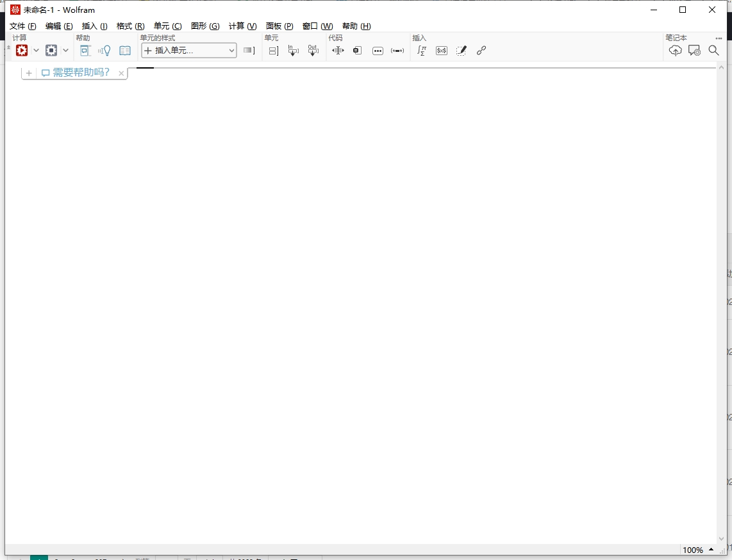
Task: Dismiss the 需要帮助吗 help prompt
Action: (x=121, y=73)
